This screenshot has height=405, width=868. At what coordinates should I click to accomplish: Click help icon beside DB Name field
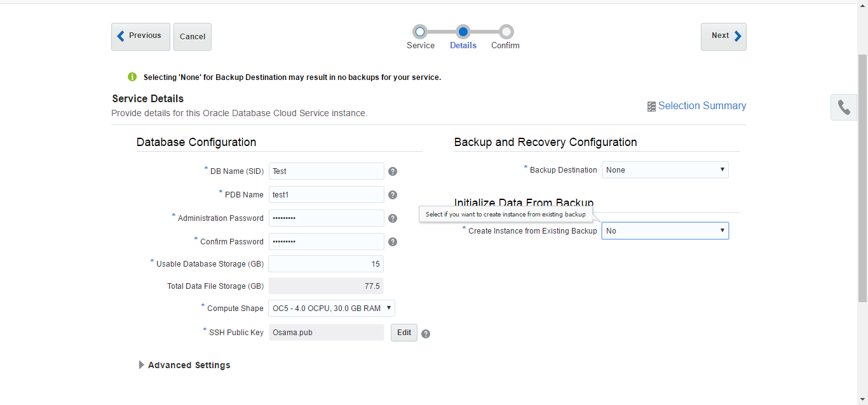click(393, 171)
